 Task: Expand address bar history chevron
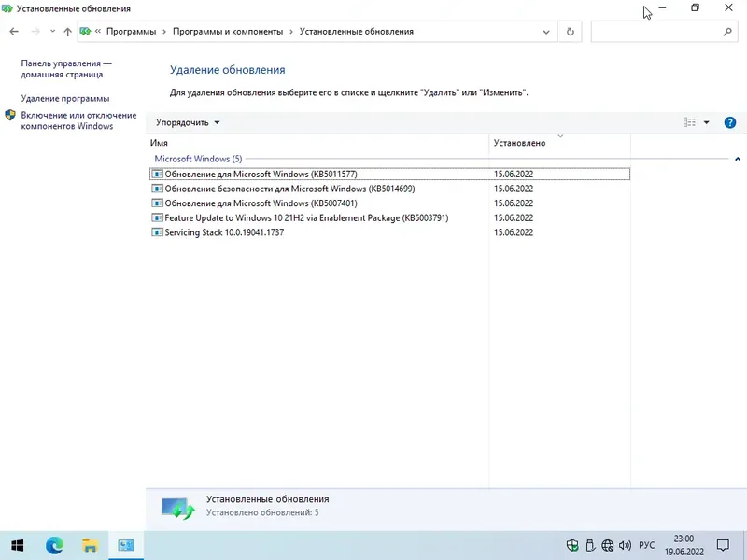click(546, 32)
